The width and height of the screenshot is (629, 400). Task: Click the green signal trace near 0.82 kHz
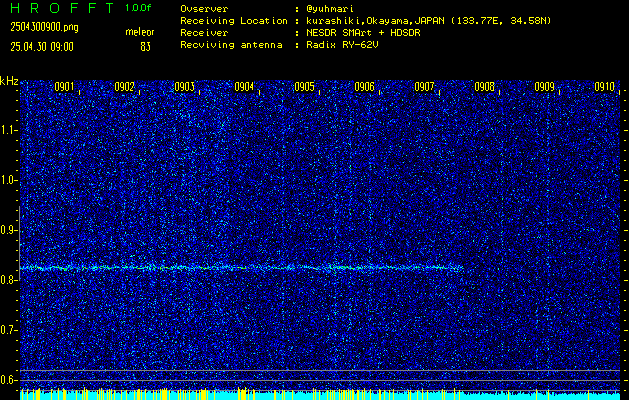(241, 268)
